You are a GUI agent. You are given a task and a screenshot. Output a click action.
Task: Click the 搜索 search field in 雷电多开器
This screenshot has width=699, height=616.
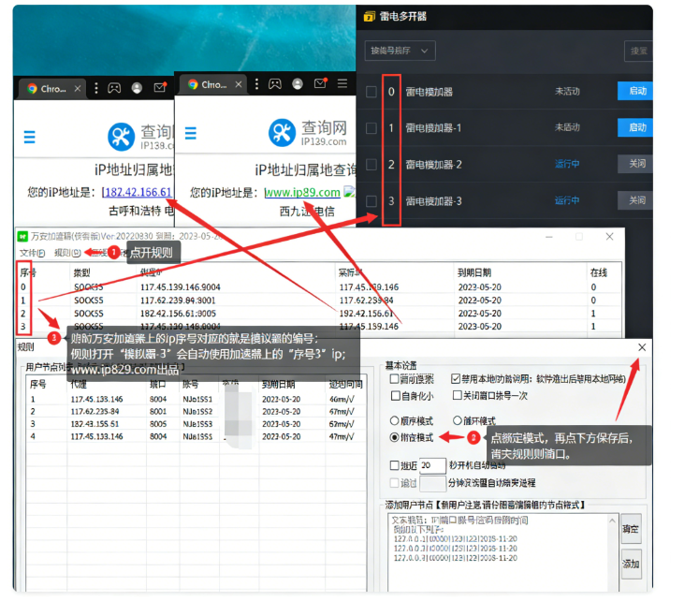(638, 51)
